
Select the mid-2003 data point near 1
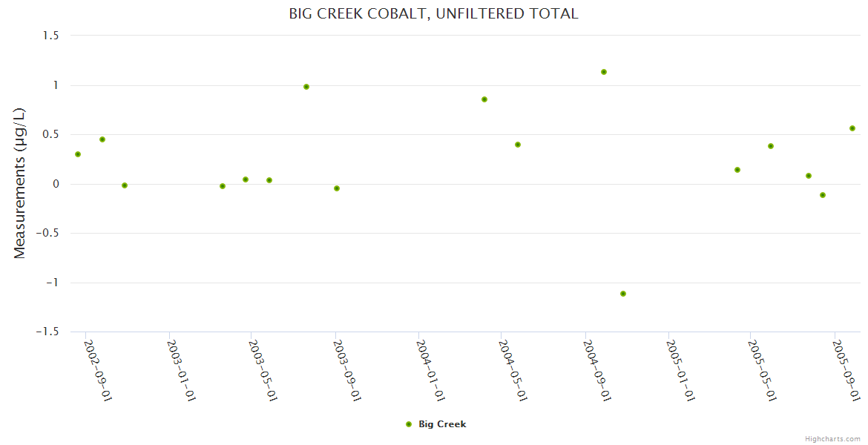pyautogui.click(x=306, y=87)
